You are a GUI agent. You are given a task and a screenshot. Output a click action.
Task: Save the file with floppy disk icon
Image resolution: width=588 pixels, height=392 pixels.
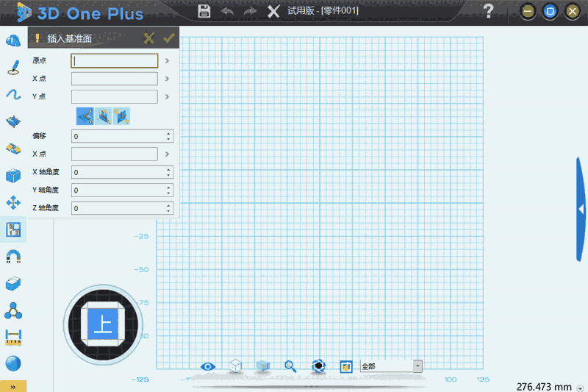pyautogui.click(x=204, y=11)
